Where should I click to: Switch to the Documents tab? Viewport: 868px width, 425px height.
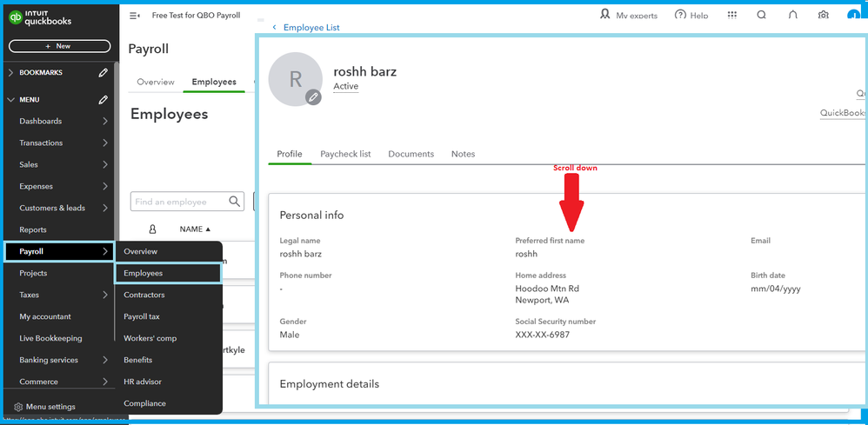click(x=411, y=154)
